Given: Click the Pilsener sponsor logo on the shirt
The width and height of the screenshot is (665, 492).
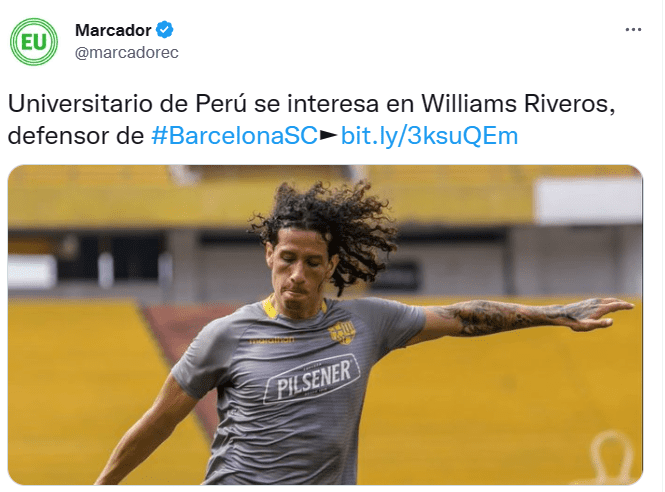Looking at the screenshot, I should pyautogui.click(x=312, y=378).
